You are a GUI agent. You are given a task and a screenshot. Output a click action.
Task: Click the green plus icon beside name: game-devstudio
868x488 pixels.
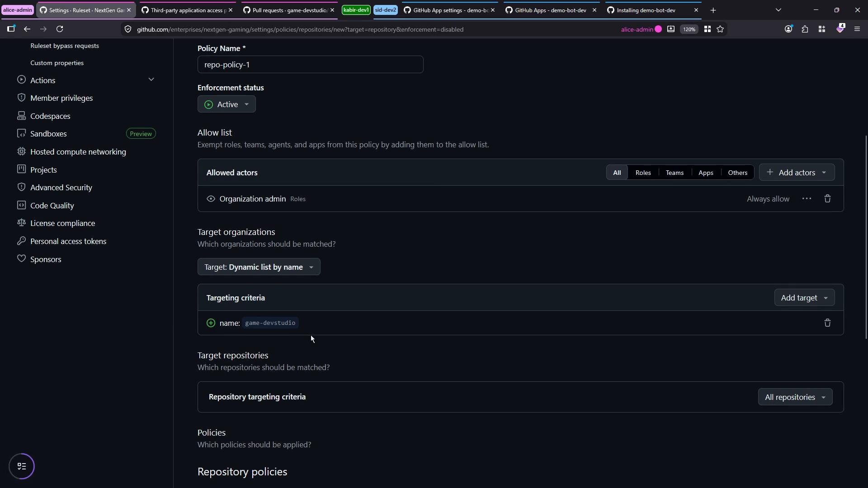click(211, 323)
